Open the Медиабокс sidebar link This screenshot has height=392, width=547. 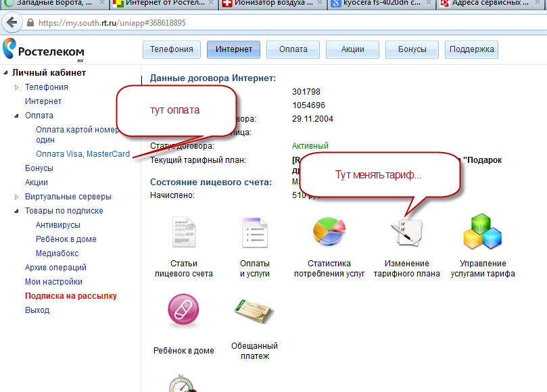57,253
